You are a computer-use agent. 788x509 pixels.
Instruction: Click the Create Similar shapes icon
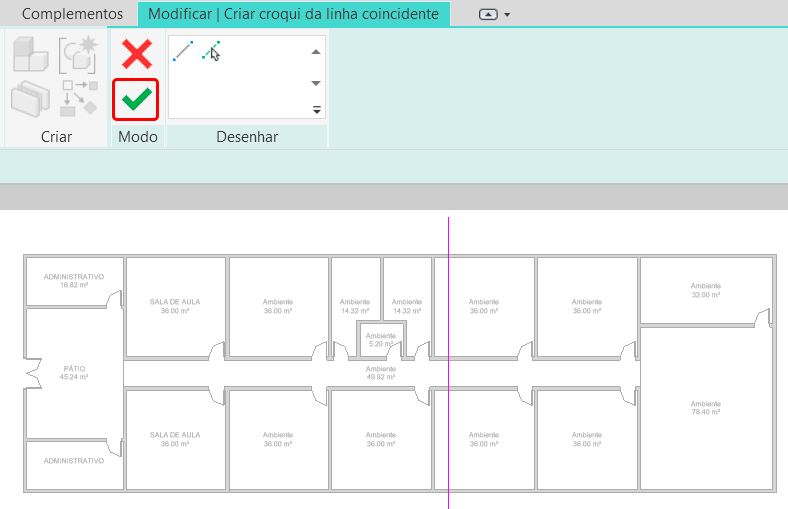point(78,98)
